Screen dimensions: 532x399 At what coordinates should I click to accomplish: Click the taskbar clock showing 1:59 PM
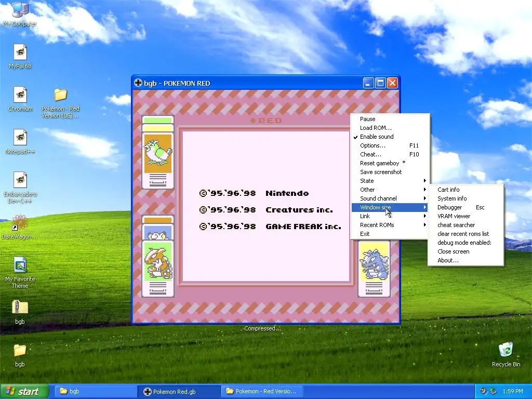tap(513, 391)
